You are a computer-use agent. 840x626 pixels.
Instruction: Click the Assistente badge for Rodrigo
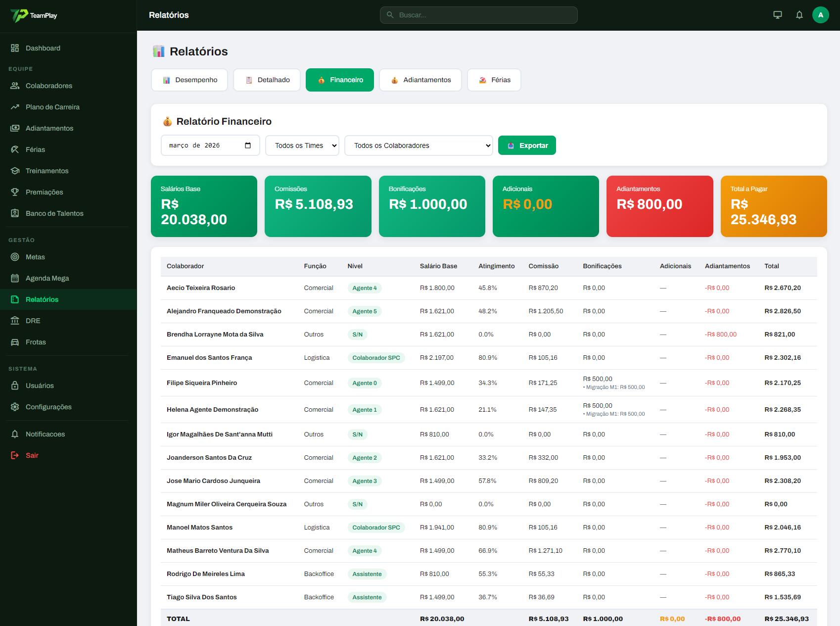(367, 574)
